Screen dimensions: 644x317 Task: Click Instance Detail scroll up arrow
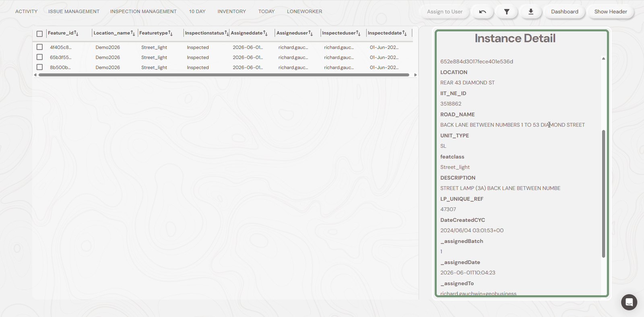click(603, 59)
